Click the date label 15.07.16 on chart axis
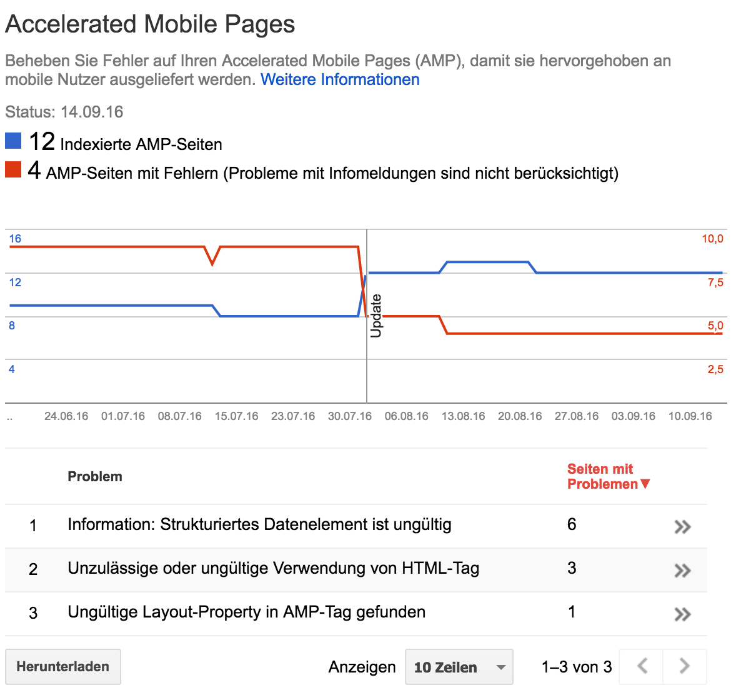Screen dimensions: 731x700 tap(236, 416)
